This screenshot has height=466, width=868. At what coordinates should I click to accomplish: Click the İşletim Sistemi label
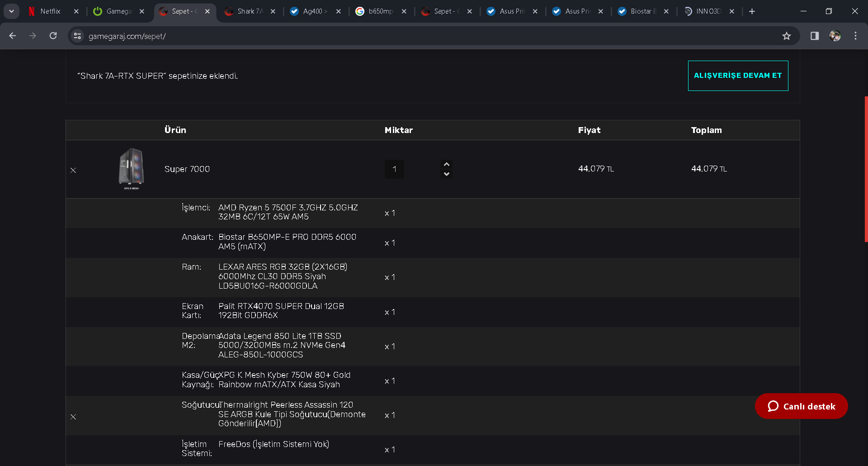point(197,449)
